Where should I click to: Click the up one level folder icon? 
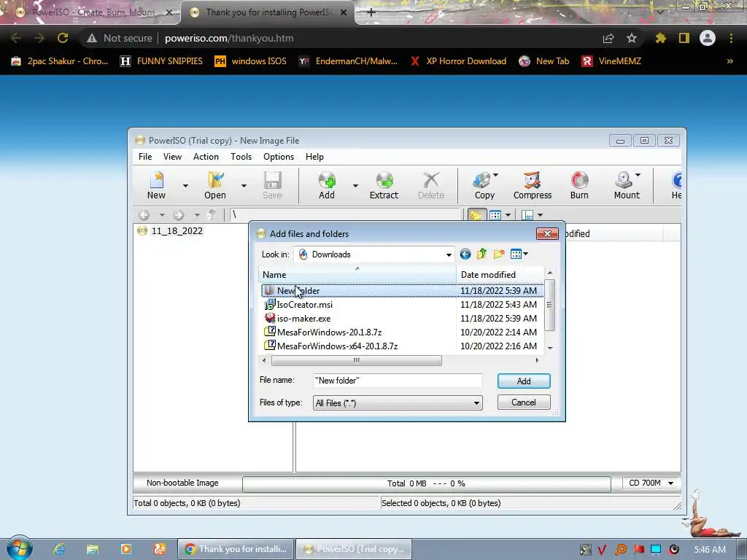(x=481, y=254)
